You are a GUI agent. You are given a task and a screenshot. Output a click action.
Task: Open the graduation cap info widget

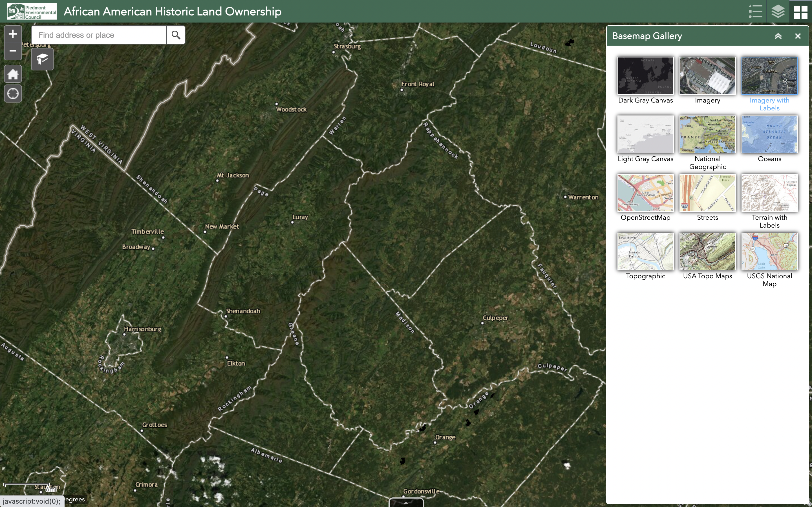pyautogui.click(x=42, y=59)
